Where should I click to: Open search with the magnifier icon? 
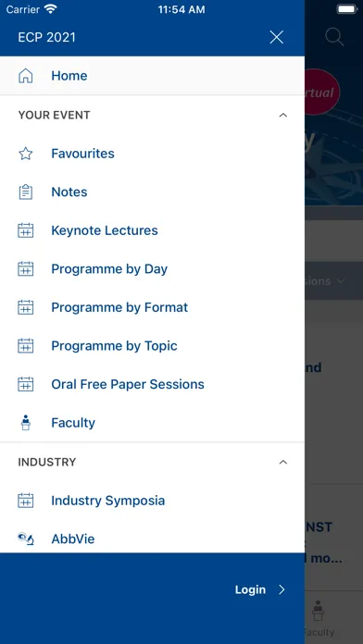[x=334, y=37]
